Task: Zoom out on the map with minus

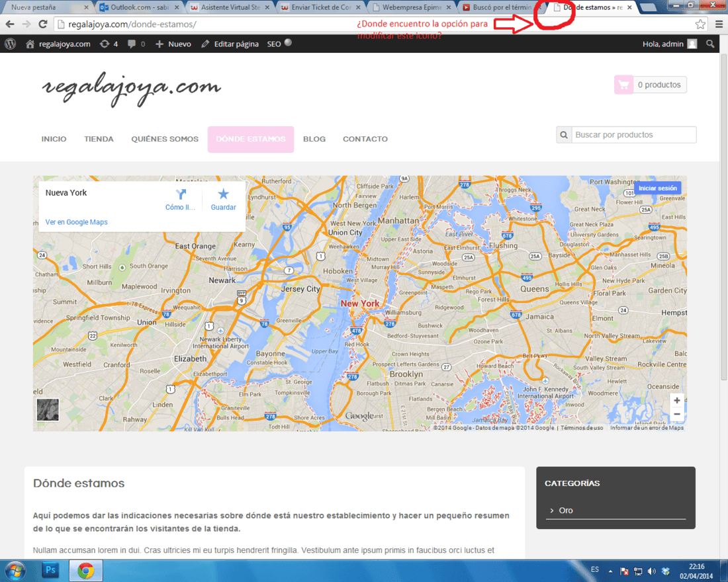Action: (677, 414)
